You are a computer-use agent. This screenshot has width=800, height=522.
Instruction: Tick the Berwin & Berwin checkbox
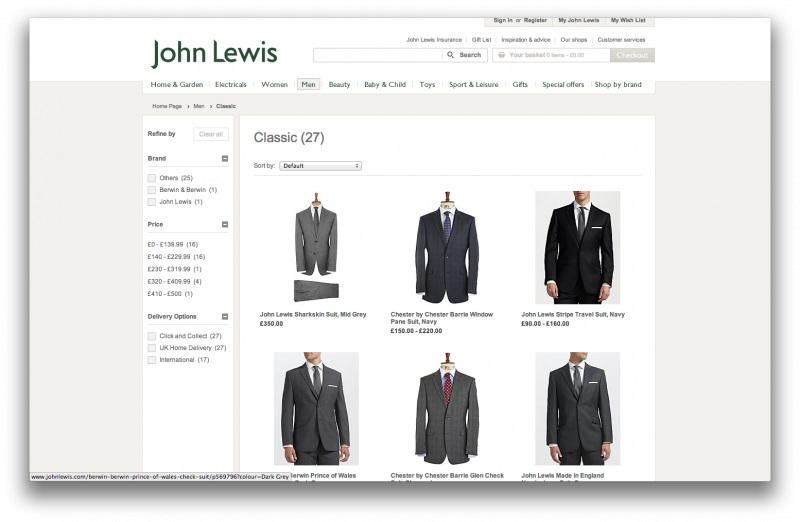click(x=152, y=190)
